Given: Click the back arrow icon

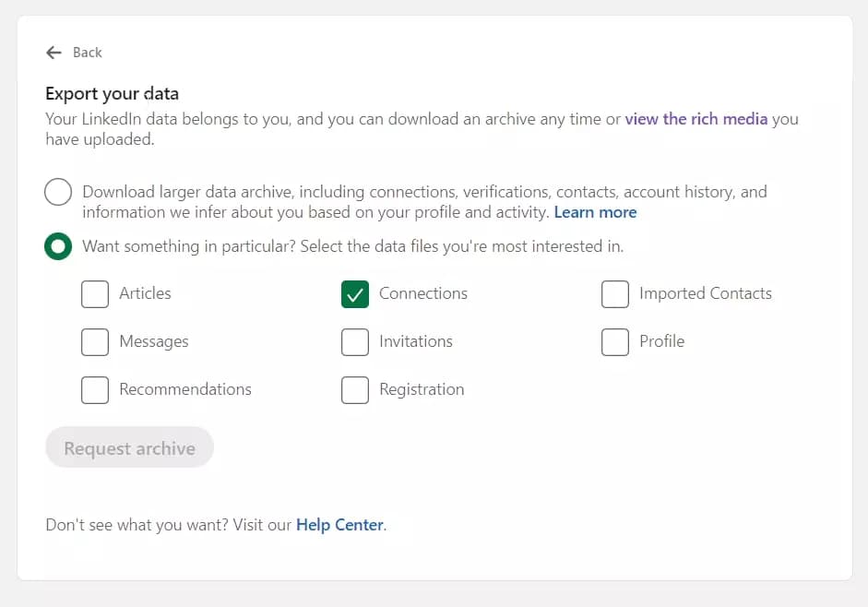Looking at the screenshot, I should pos(54,53).
